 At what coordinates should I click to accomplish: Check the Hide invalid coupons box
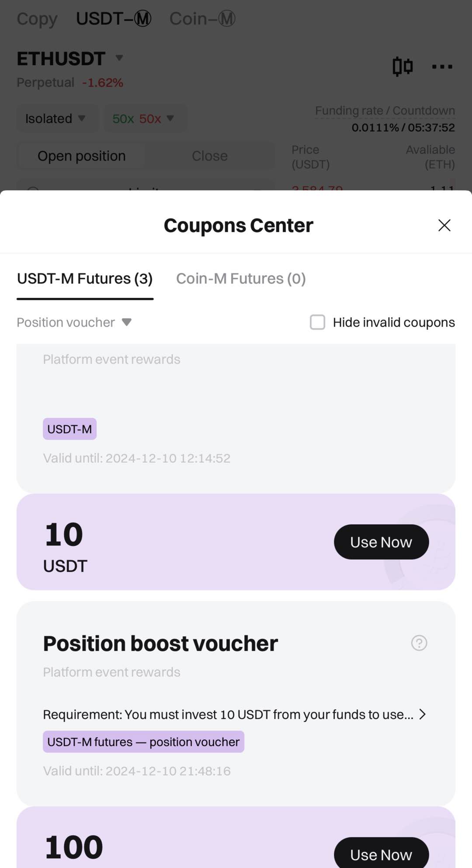click(x=318, y=322)
